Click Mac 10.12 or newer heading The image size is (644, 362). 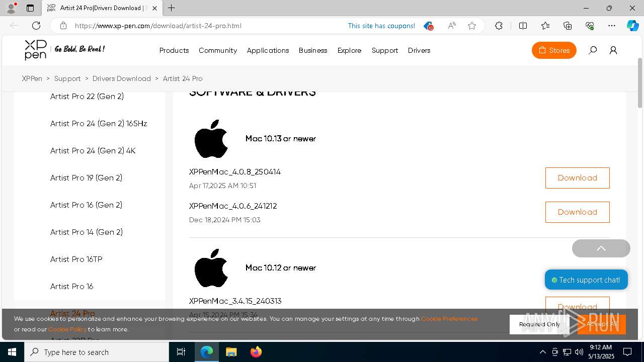pos(281,267)
